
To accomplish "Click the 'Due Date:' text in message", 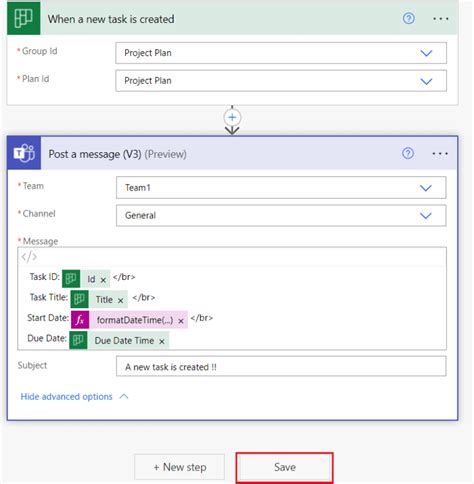I will tap(47, 338).
